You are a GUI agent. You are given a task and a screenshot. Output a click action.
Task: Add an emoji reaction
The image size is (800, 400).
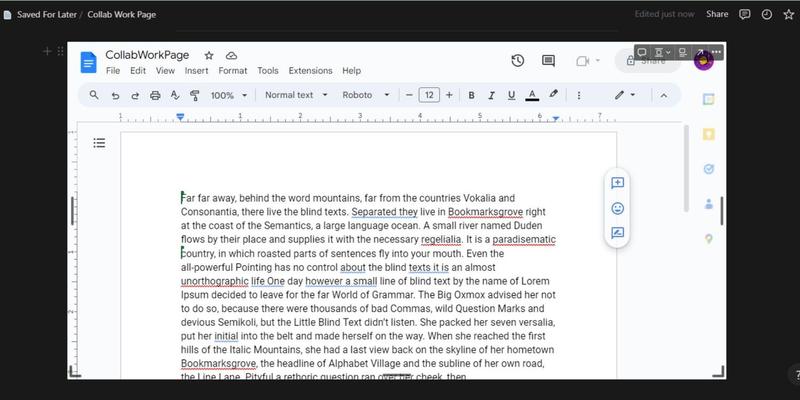click(617, 208)
